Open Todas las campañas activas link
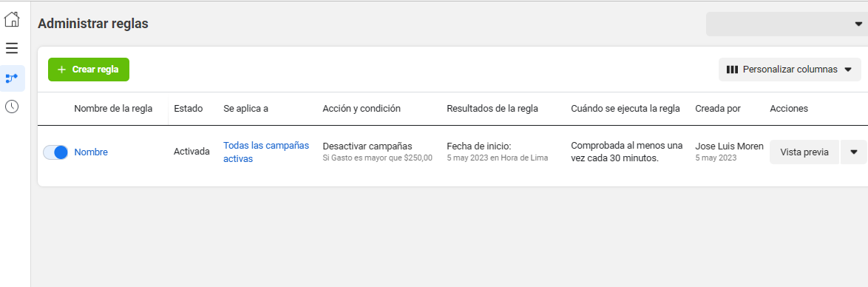The width and height of the screenshot is (868, 287). (x=266, y=152)
